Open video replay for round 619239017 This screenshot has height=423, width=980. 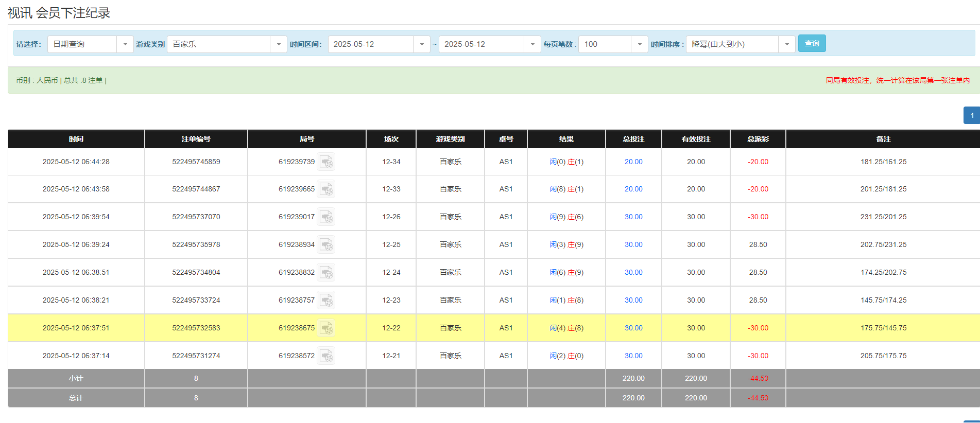coord(326,217)
